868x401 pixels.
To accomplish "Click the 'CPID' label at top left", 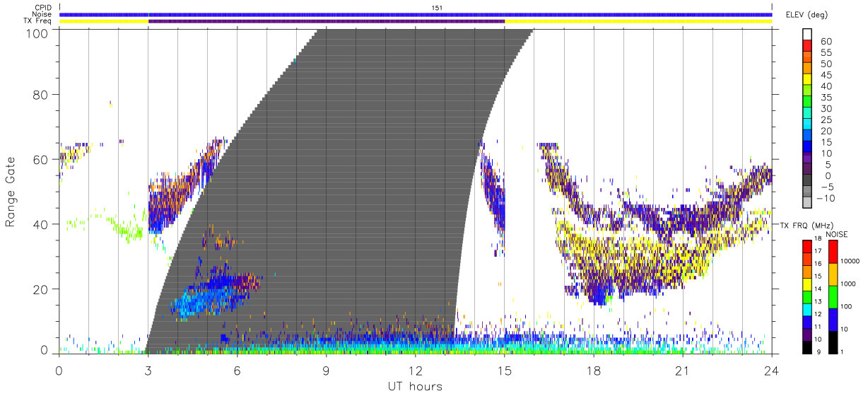I will point(44,8).
